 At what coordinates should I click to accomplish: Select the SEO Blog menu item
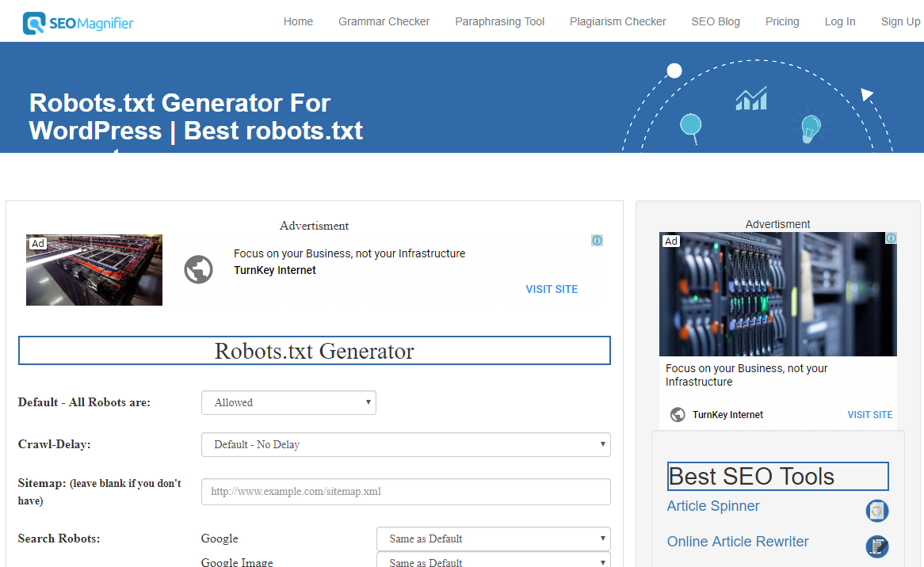(x=715, y=21)
